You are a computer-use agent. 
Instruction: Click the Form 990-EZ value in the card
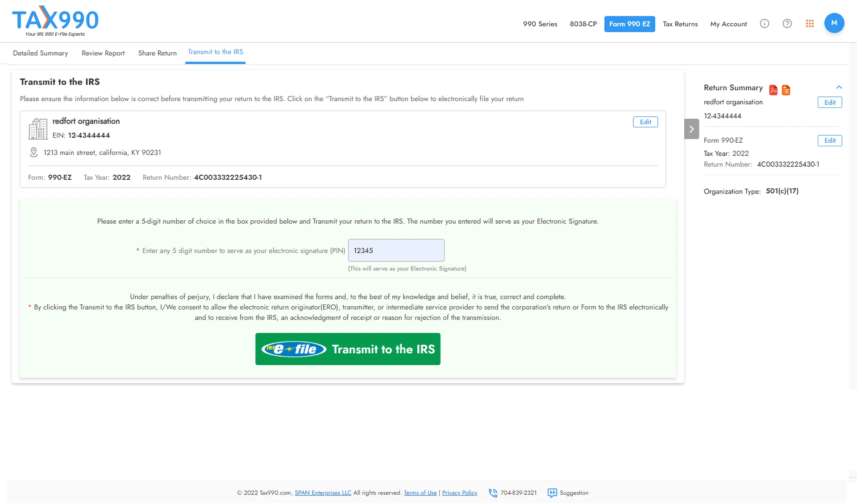pyautogui.click(x=60, y=178)
